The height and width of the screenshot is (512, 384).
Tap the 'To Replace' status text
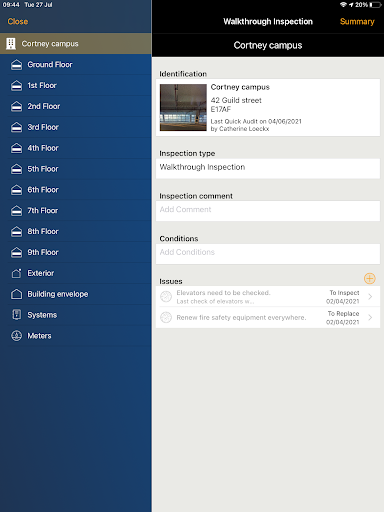point(343,314)
